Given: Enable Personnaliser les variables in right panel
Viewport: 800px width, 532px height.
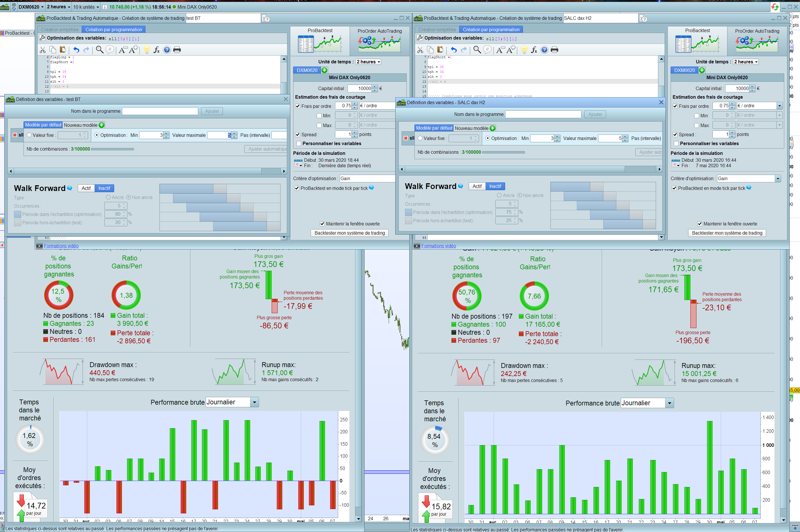Looking at the screenshot, I should pyautogui.click(x=676, y=143).
